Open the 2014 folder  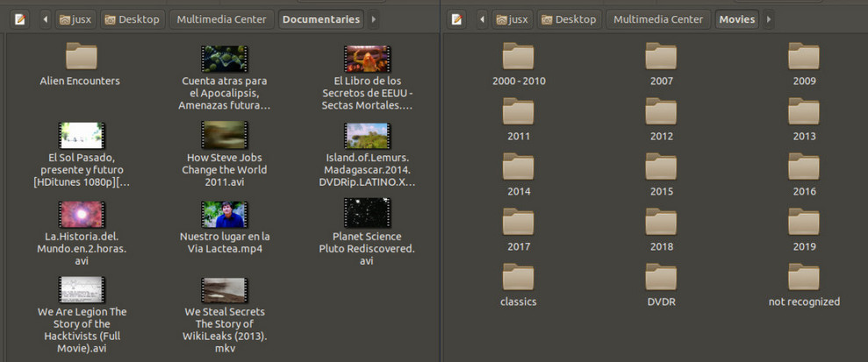pos(518,167)
